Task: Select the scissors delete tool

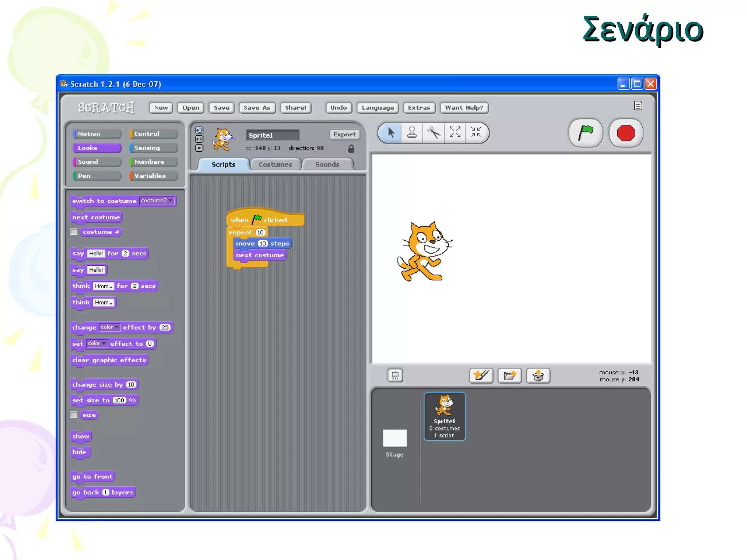Action: [x=433, y=132]
